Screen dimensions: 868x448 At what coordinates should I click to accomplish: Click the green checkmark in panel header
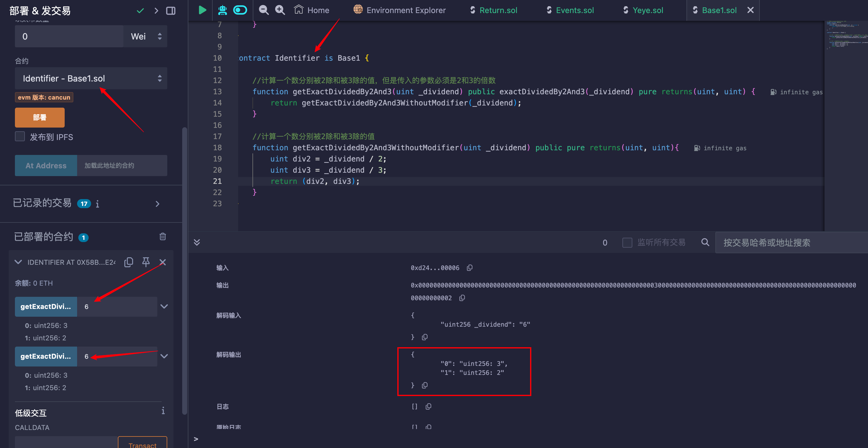[140, 11]
